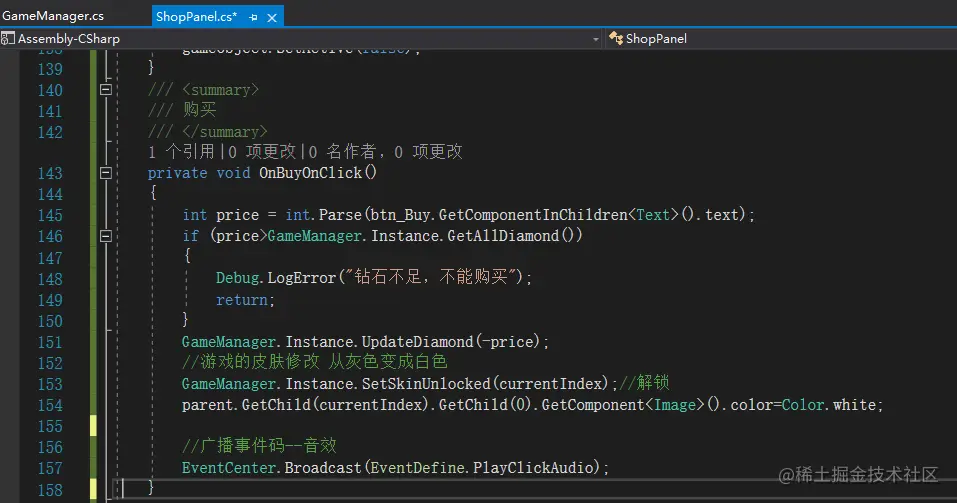Viewport: 957px width, 503px height.
Task: Collapse the if block at line 146
Action: 106,236
